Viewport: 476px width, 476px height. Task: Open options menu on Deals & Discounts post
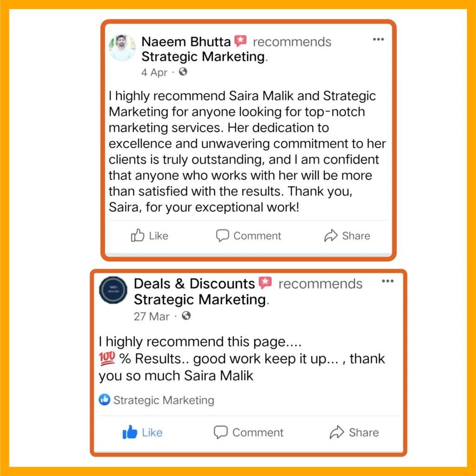click(x=387, y=281)
